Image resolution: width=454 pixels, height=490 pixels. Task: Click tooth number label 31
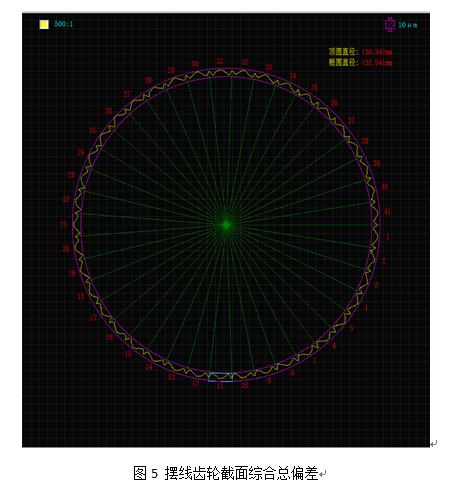[220, 61]
